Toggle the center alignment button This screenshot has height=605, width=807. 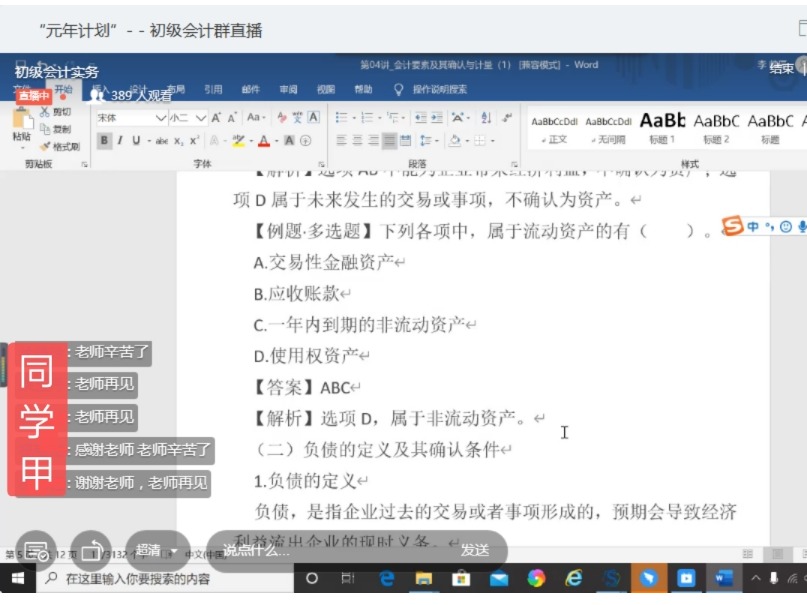tap(357, 141)
